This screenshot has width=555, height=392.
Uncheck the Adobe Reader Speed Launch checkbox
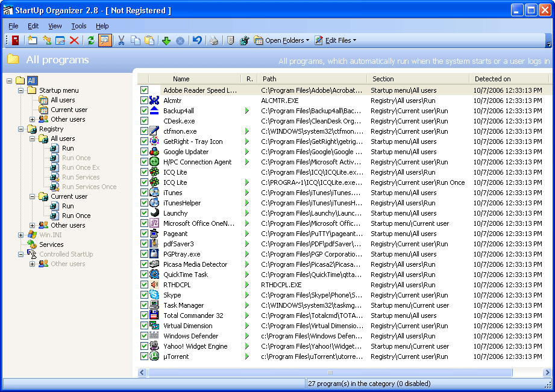[144, 90]
